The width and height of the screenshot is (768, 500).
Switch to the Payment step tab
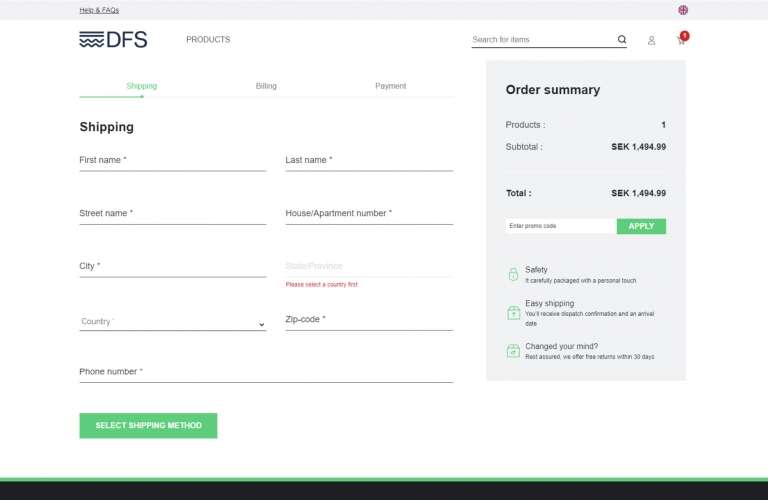coord(390,86)
